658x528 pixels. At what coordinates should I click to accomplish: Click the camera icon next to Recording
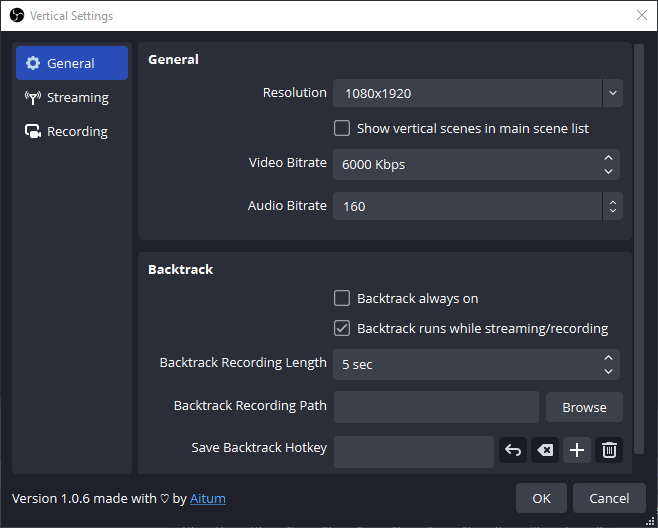click(33, 132)
